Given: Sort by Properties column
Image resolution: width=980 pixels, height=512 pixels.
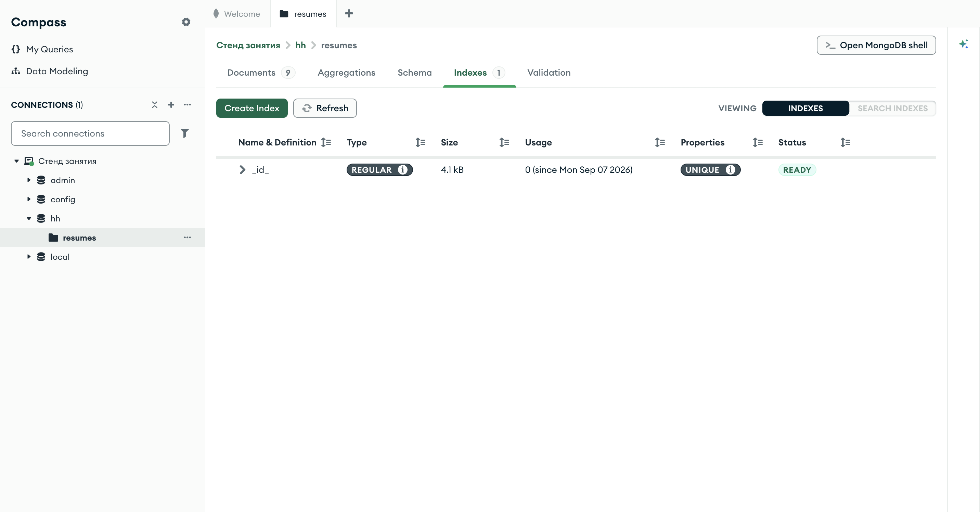Looking at the screenshot, I should pos(758,142).
